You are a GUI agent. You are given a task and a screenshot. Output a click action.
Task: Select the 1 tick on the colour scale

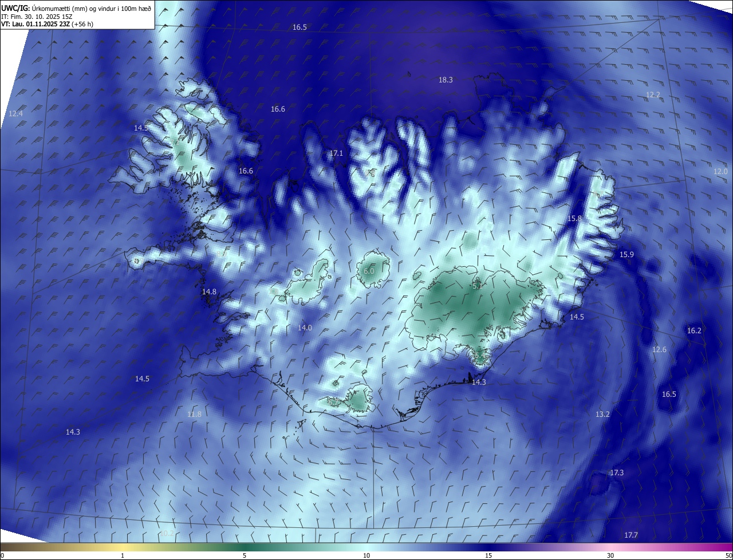(x=123, y=555)
